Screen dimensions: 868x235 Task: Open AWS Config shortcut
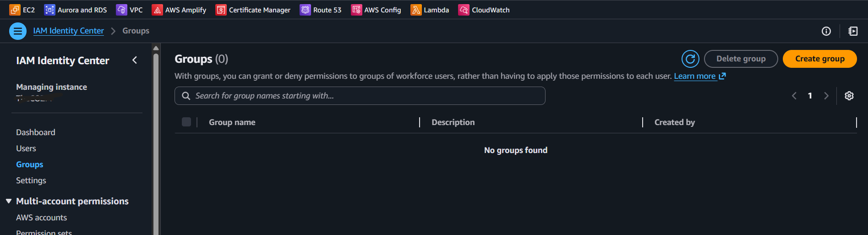(376, 10)
